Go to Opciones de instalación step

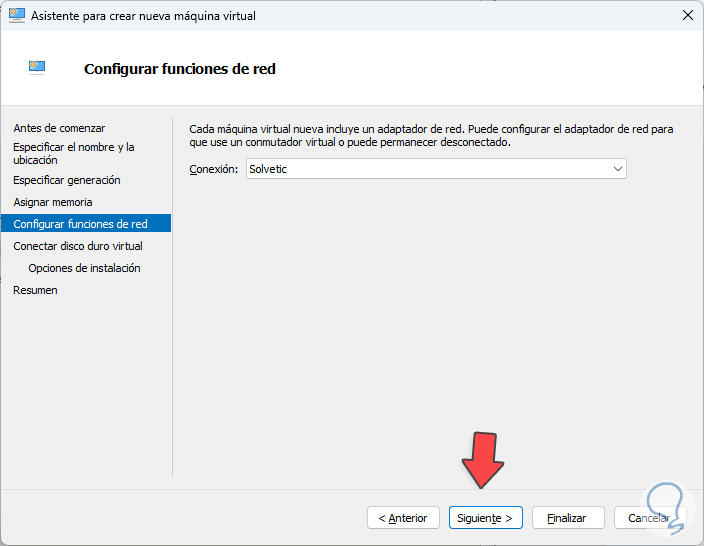click(x=84, y=268)
